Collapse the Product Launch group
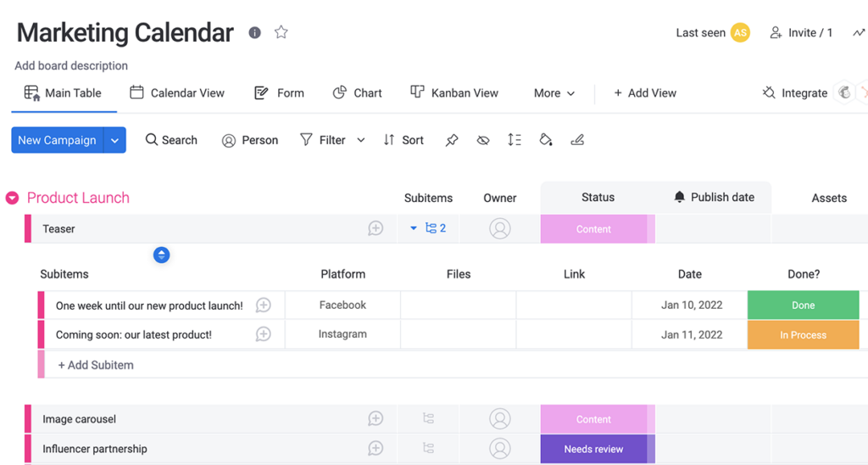This screenshot has height=465, width=868. tap(13, 199)
